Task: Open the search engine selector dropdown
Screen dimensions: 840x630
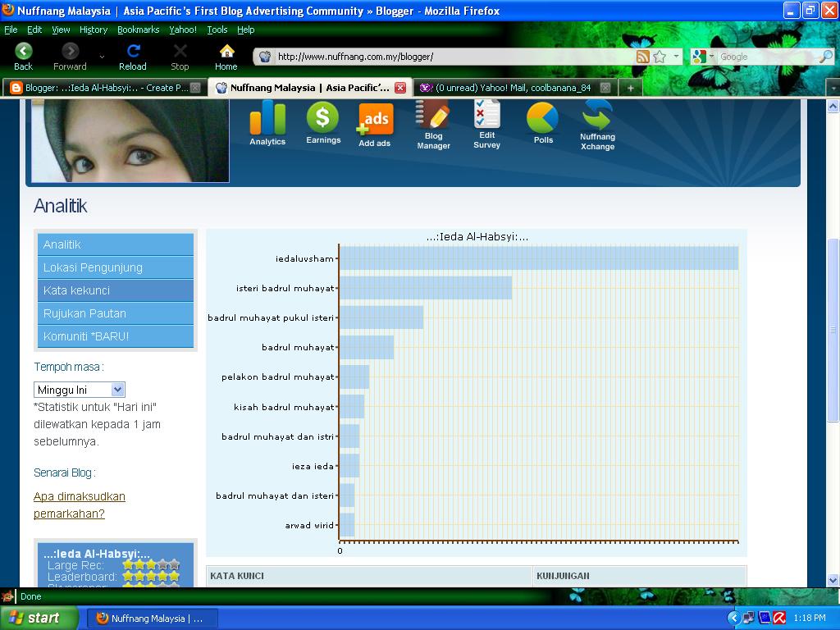Action: (712, 57)
